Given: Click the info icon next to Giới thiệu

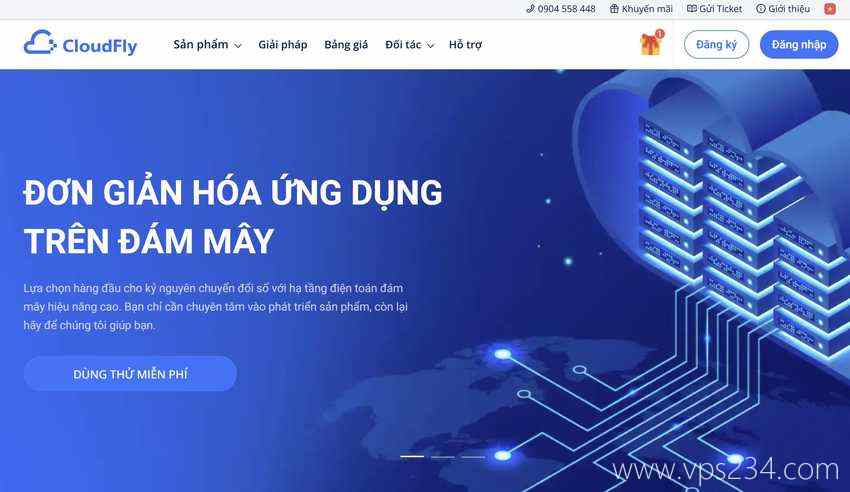Looking at the screenshot, I should click(x=761, y=9).
